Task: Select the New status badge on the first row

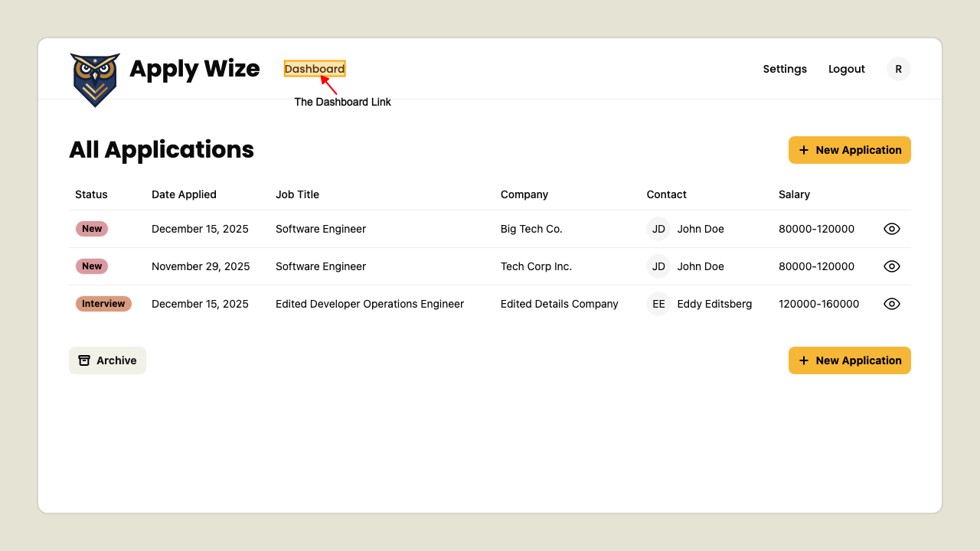Action: [x=91, y=228]
